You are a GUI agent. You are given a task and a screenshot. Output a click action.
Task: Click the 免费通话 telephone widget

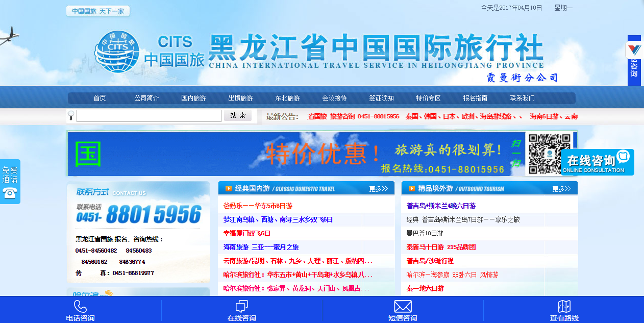point(10,182)
